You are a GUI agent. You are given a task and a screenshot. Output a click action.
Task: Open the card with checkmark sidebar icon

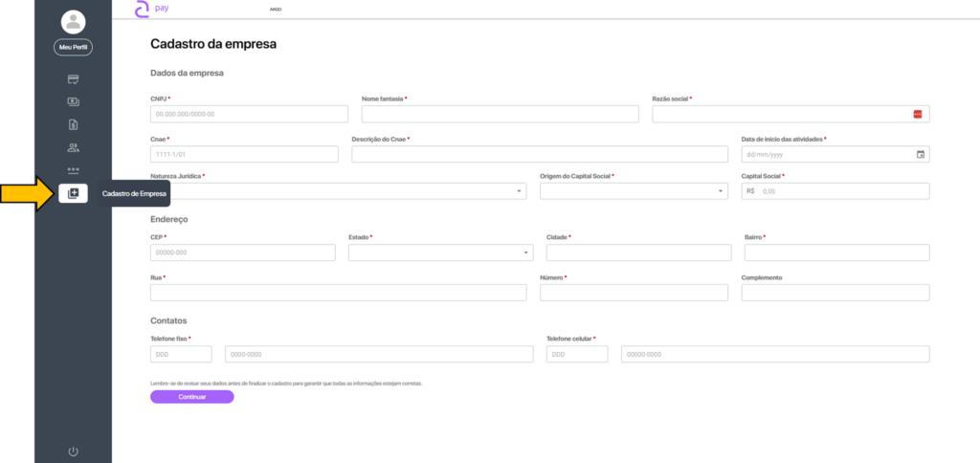(x=73, y=78)
